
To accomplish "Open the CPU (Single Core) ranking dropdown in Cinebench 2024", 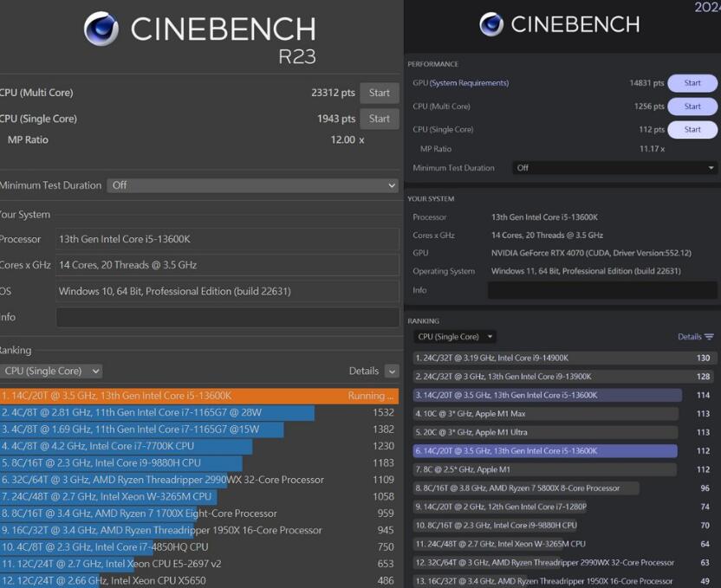I will (454, 337).
